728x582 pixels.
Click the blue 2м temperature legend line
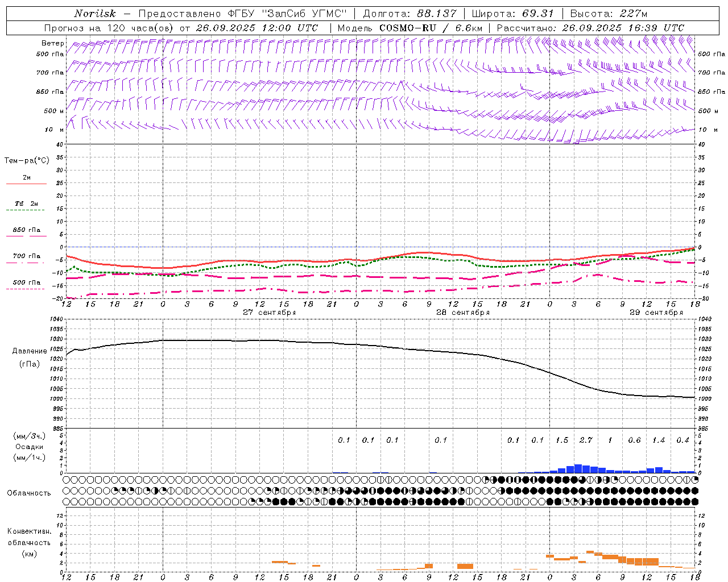(x=26, y=184)
